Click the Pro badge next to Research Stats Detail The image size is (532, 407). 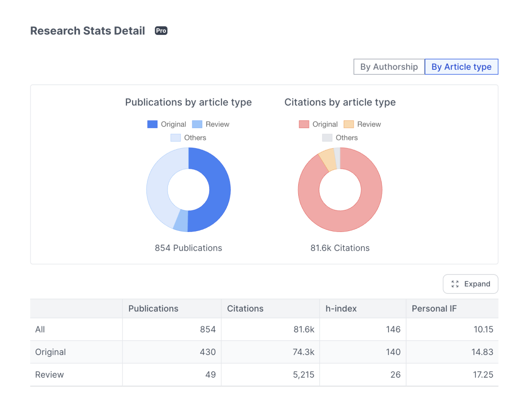(x=161, y=31)
